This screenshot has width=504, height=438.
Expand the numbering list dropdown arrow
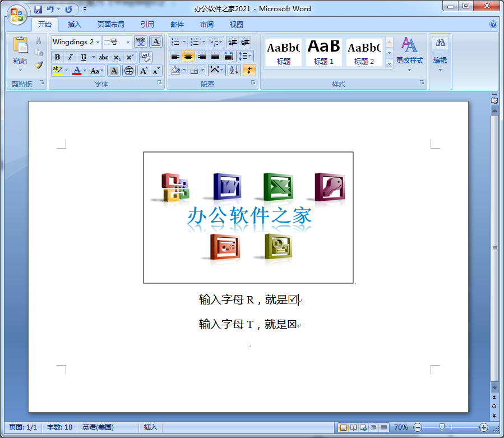pyautogui.click(x=204, y=42)
